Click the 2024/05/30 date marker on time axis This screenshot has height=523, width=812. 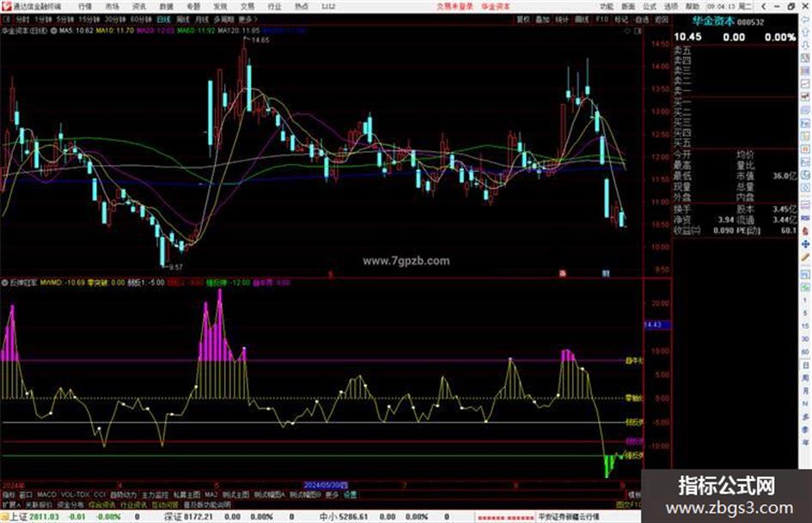point(325,485)
